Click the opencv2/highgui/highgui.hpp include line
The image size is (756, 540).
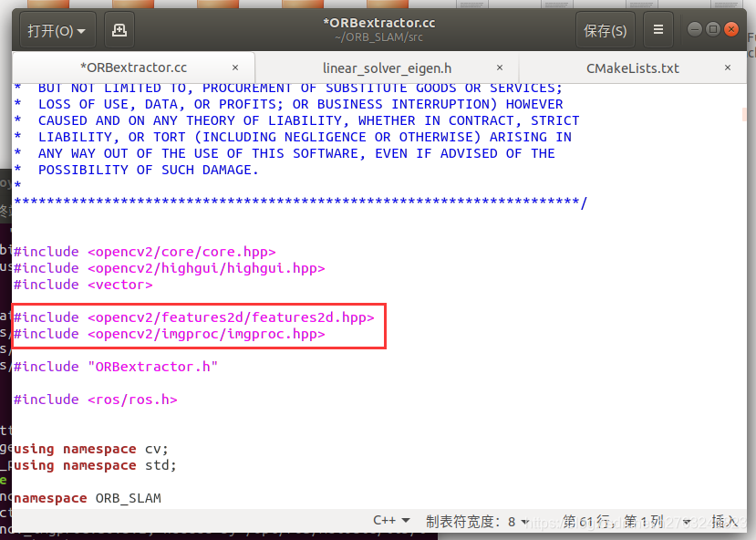170,268
